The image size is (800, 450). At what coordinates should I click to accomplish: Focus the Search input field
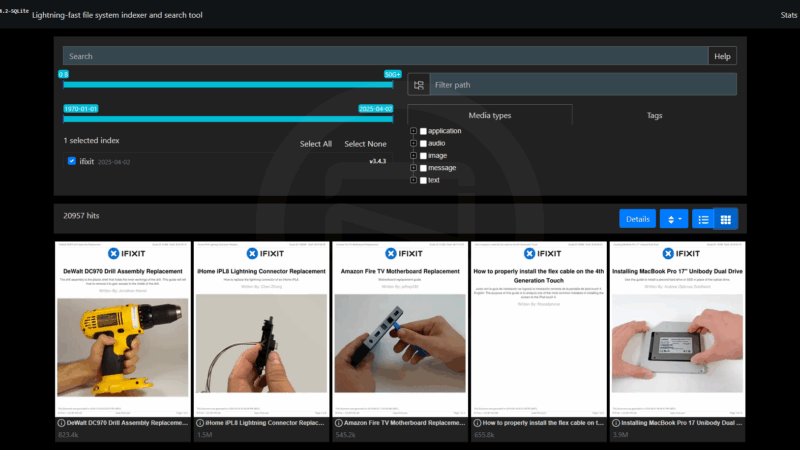point(386,56)
